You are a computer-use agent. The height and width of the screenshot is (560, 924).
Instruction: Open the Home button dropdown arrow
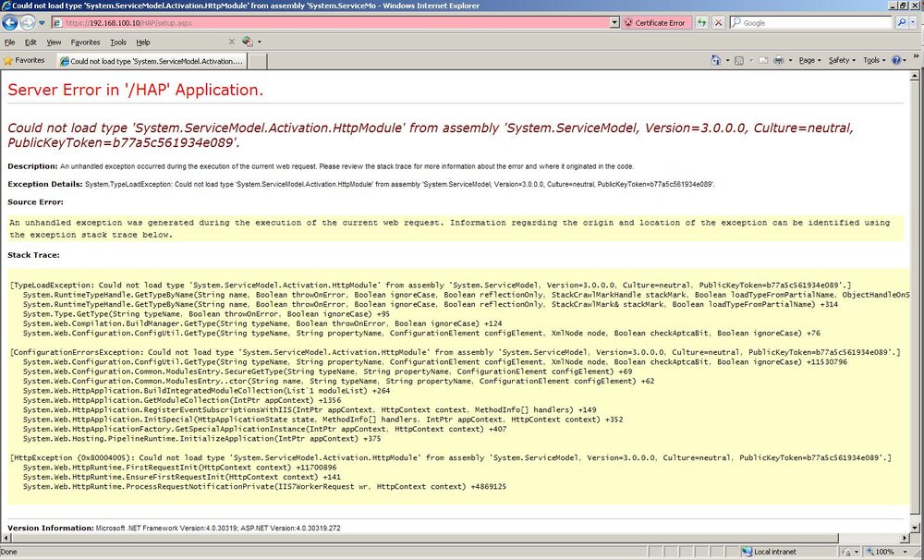[727, 61]
